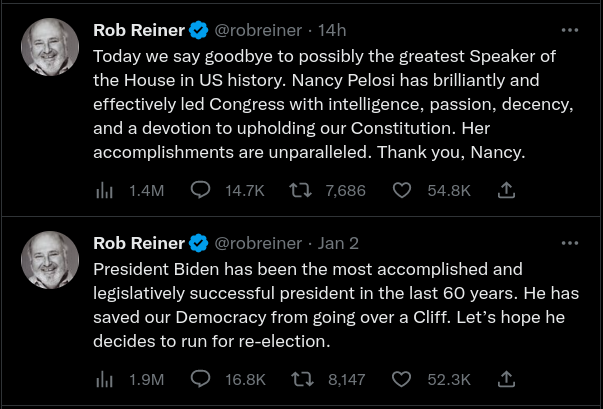Share the President Biden tweet
Screen dimensions: 603x409
[506, 379]
